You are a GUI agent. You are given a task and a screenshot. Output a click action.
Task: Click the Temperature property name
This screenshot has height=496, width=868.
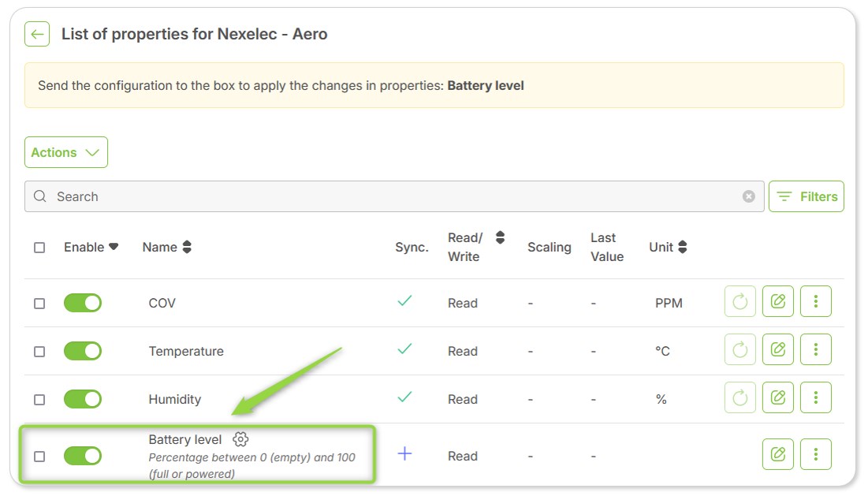186,352
